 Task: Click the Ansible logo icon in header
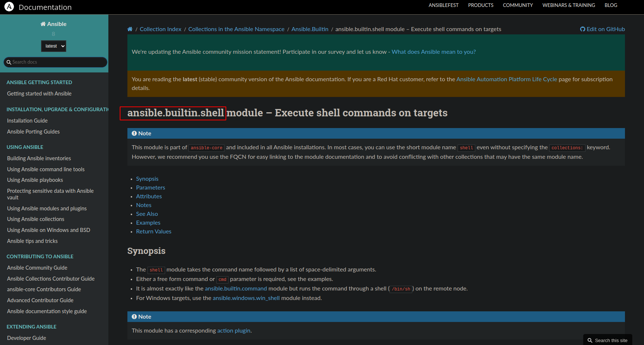click(9, 7)
